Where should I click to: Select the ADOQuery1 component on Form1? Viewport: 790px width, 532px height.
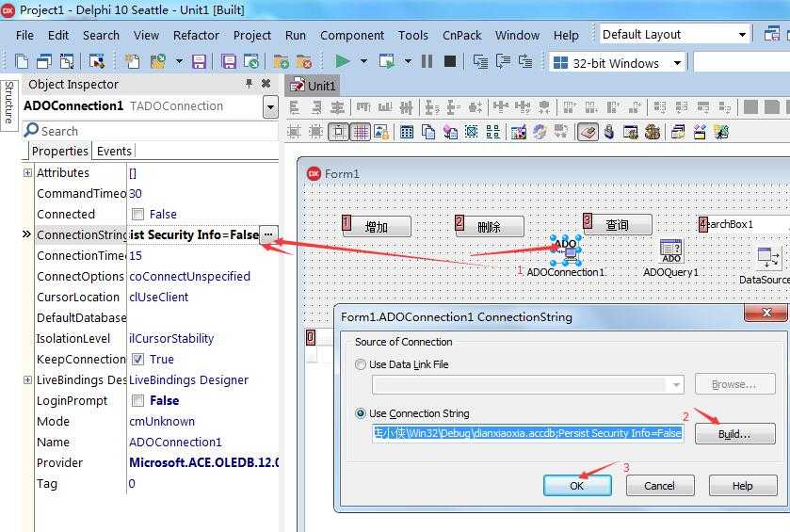671,250
